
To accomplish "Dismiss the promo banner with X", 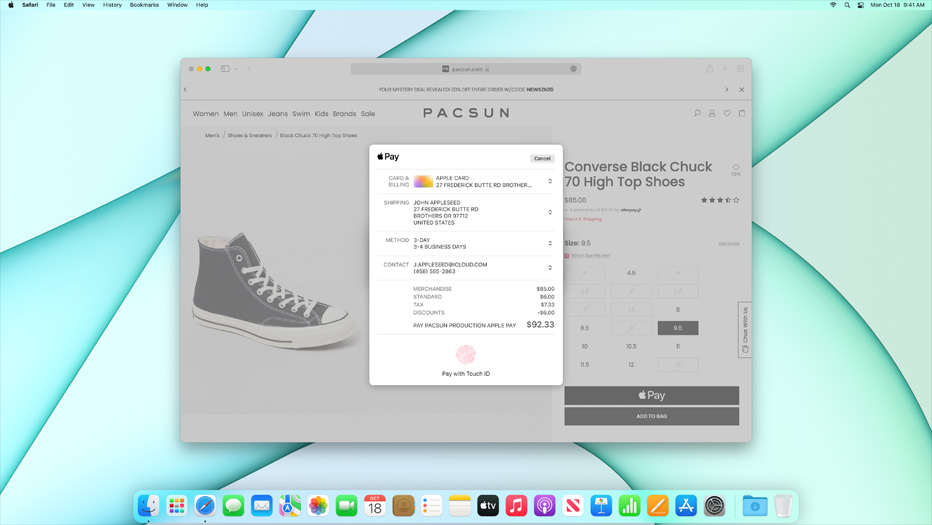I will point(742,90).
